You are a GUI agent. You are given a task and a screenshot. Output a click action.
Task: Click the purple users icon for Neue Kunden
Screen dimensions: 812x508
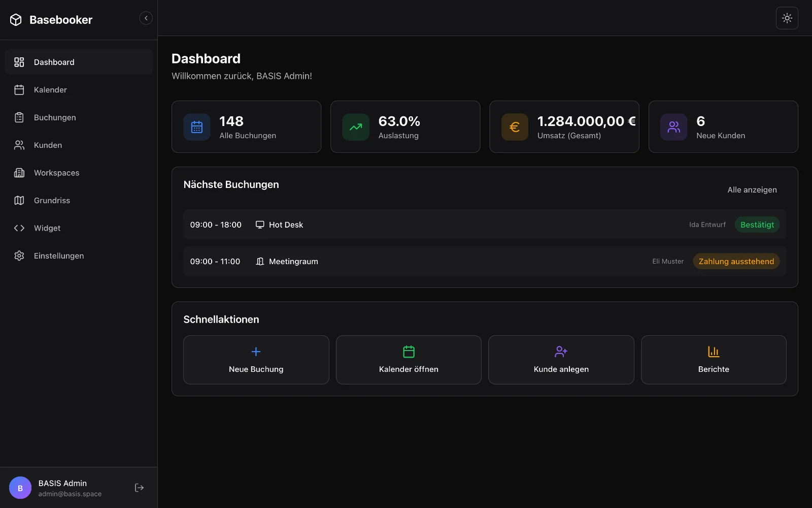point(674,127)
